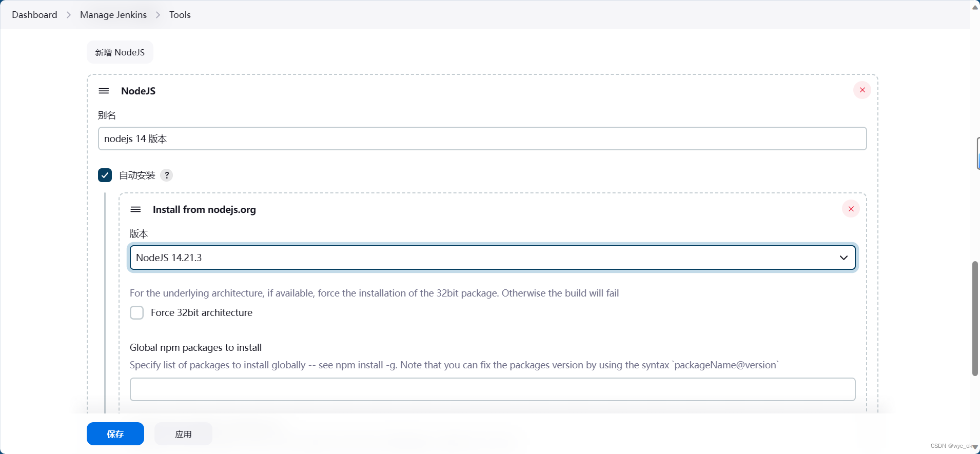This screenshot has height=454, width=980.
Task: Click the NodeJS section title text
Action: 138,91
